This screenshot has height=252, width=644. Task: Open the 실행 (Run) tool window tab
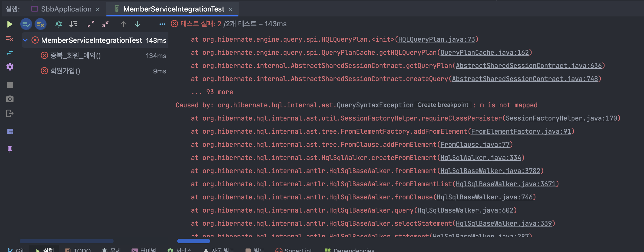45,250
